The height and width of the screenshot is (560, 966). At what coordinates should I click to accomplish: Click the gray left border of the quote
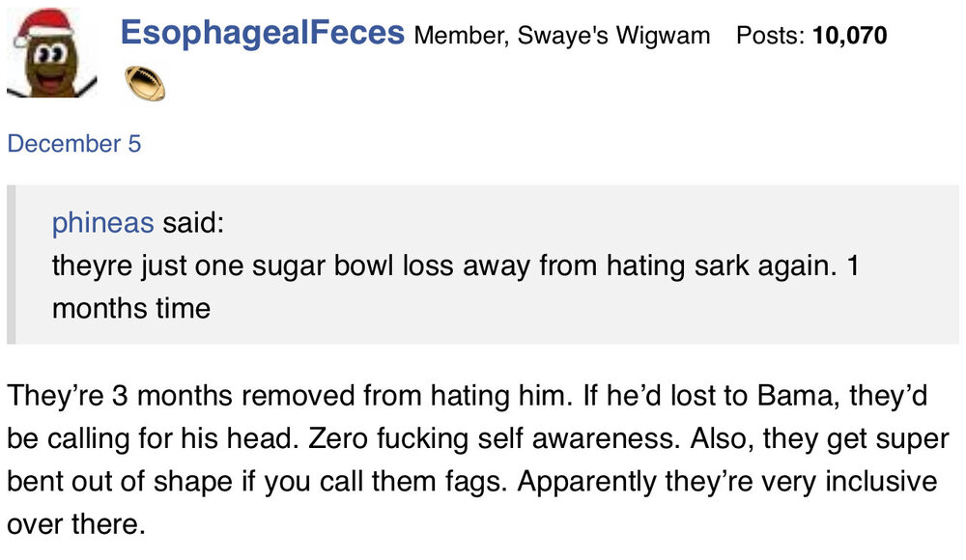click(11, 265)
